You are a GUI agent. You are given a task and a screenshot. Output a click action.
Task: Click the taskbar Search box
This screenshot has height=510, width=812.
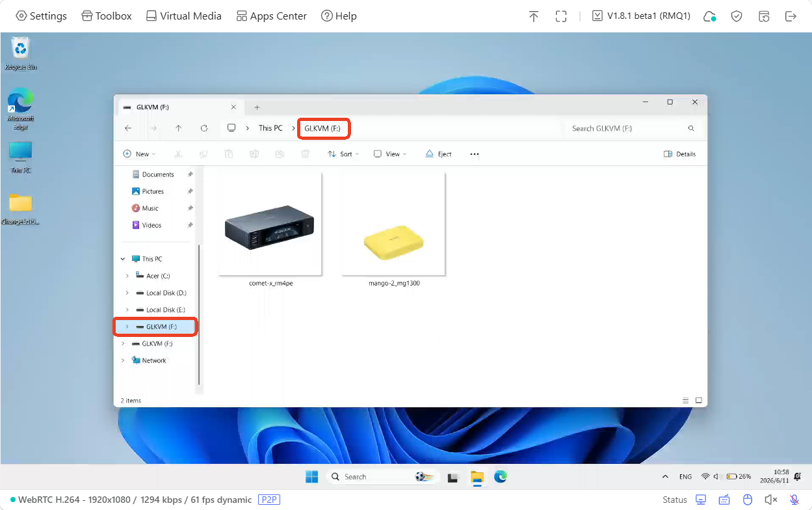pos(384,477)
